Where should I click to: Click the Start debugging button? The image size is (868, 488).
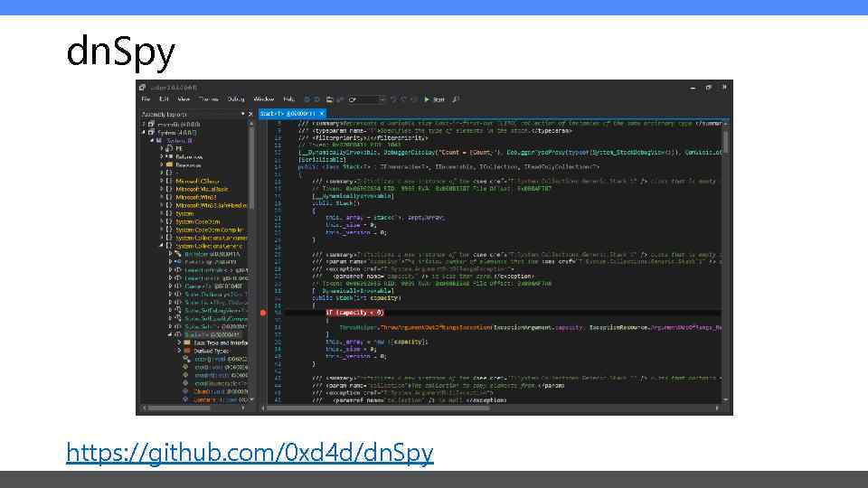pos(434,99)
